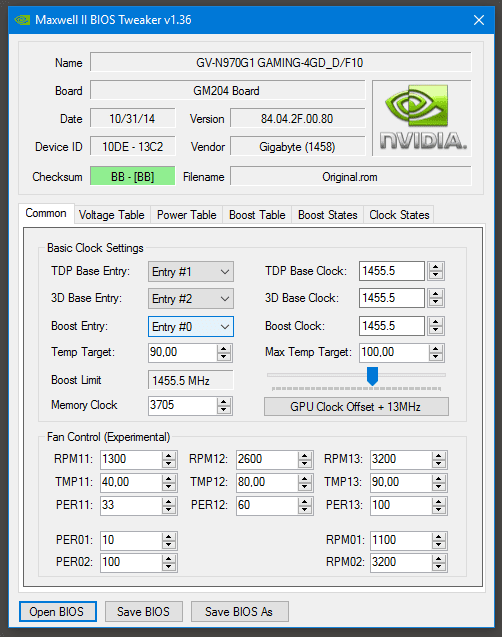The height and width of the screenshot is (637, 502).
Task: Increase the TMP11 temperature value
Action: coord(169,479)
